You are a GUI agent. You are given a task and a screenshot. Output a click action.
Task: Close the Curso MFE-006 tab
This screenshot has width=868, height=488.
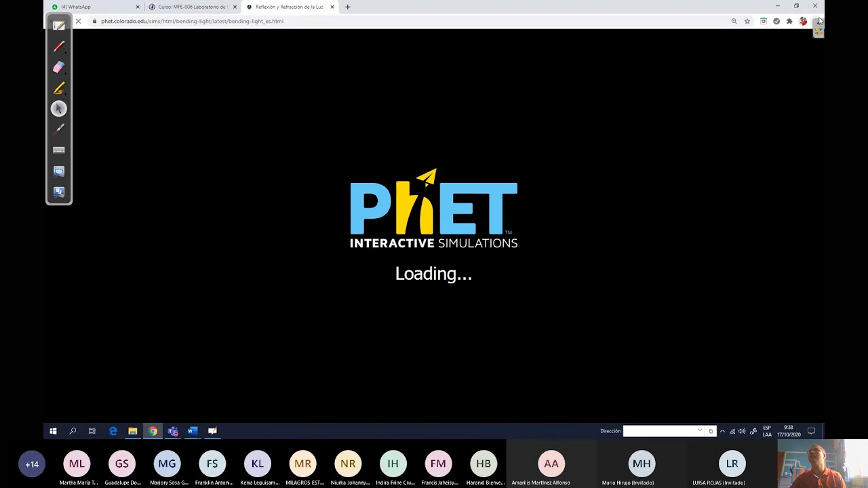coord(235,7)
